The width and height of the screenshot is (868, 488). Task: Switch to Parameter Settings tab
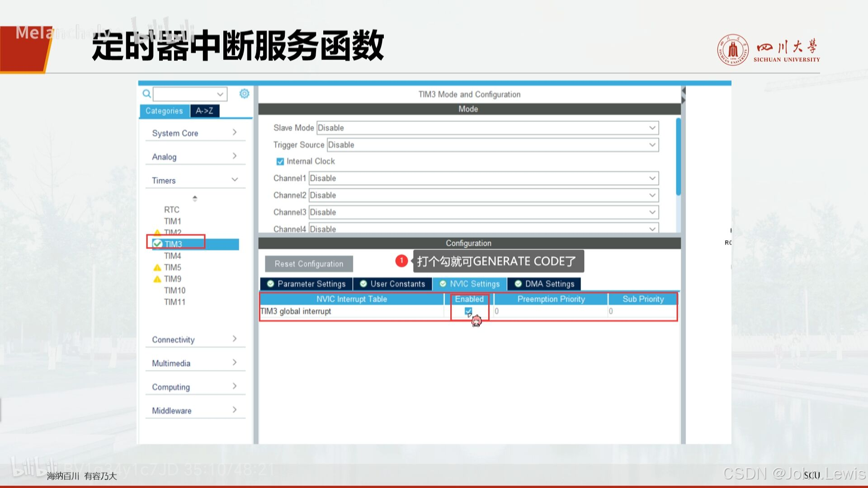(x=307, y=284)
